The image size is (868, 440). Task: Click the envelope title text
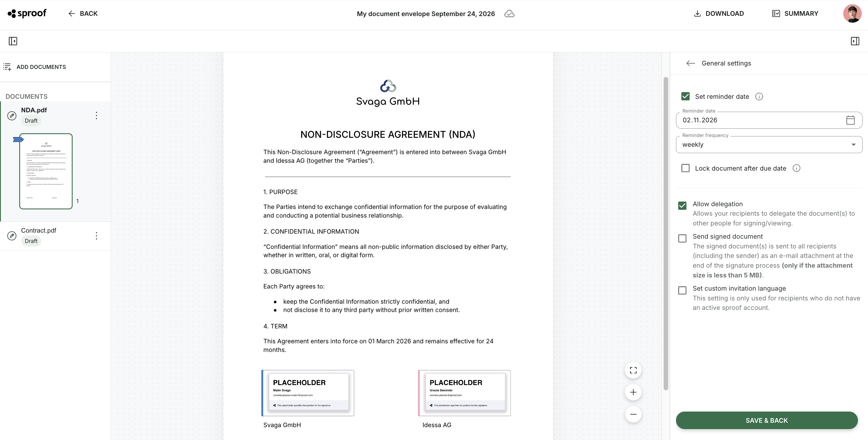coord(426,14)
